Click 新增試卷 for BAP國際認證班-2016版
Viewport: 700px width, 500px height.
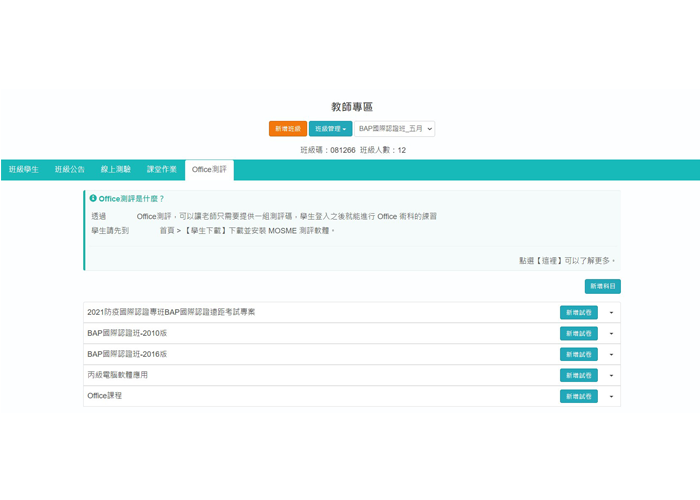(579, 354)
